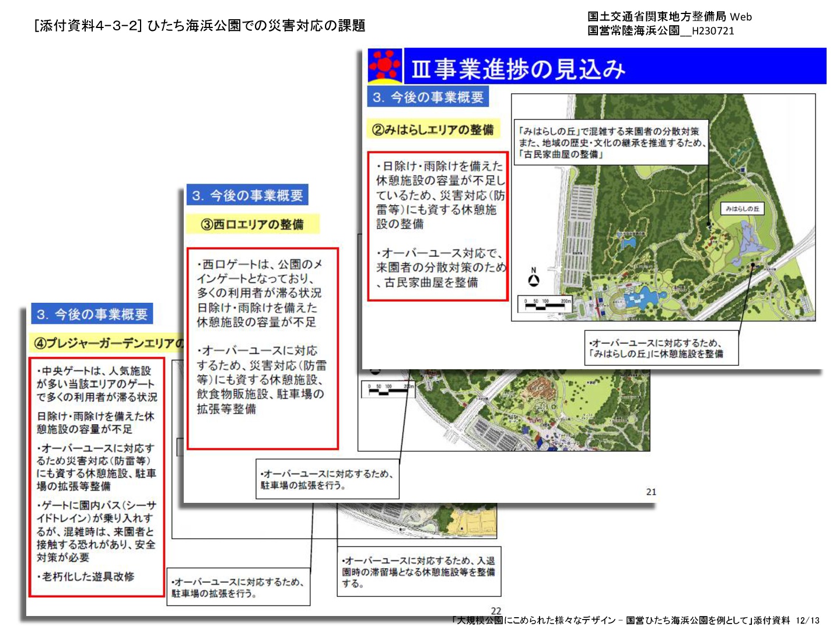Click the scale bar on みはらし area map

point(546,304)
